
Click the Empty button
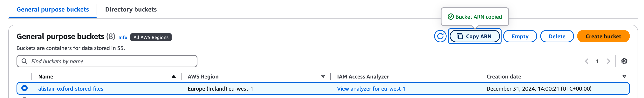[520, 37]
